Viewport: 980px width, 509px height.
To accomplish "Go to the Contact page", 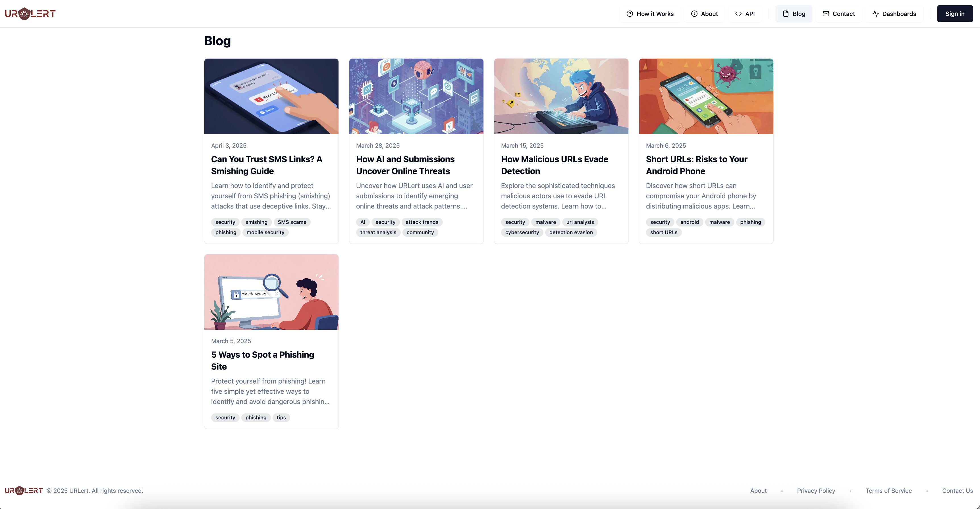I will 838,14.
